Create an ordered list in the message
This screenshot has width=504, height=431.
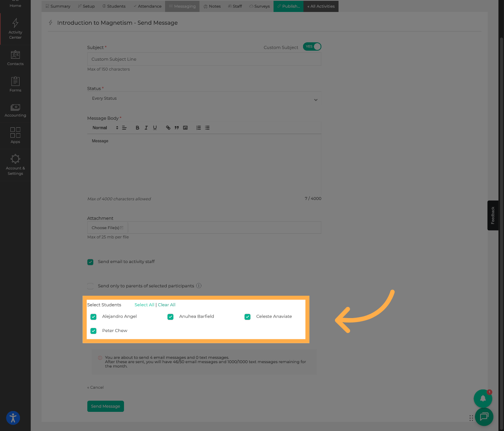[198, 127]
